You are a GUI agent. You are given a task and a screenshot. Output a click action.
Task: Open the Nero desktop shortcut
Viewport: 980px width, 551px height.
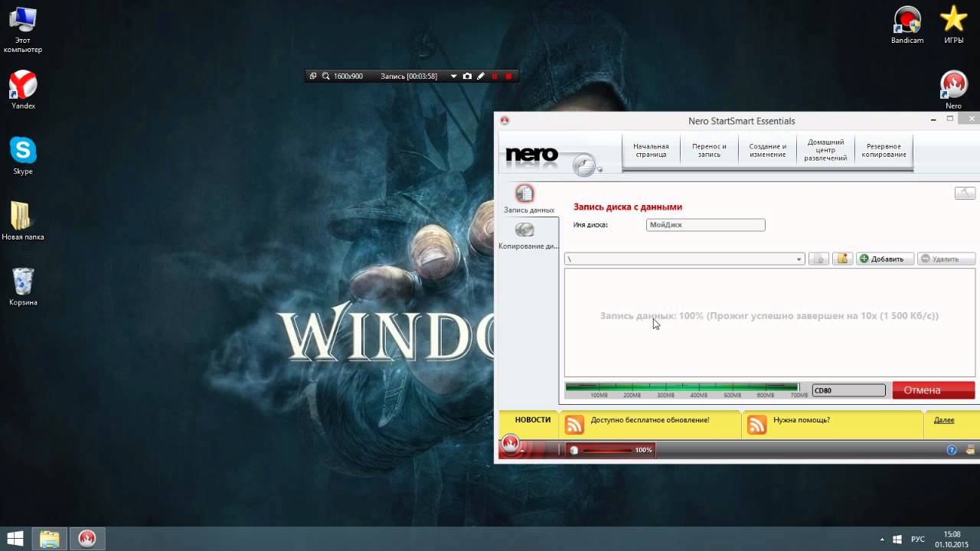(953, 90)
